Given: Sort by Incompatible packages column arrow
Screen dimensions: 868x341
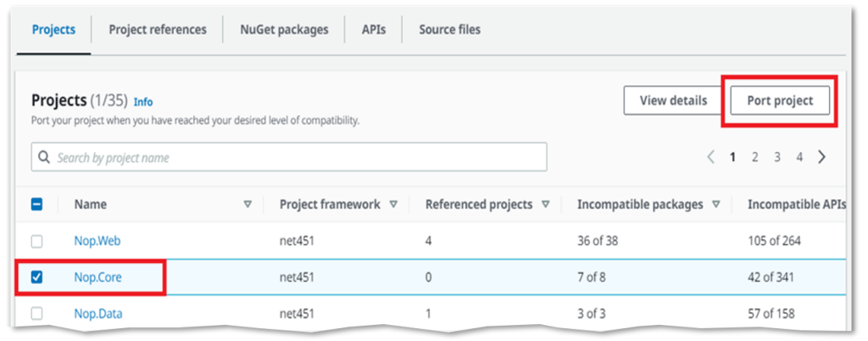Looking at the screenshot, I should click(x=716, y=204).
